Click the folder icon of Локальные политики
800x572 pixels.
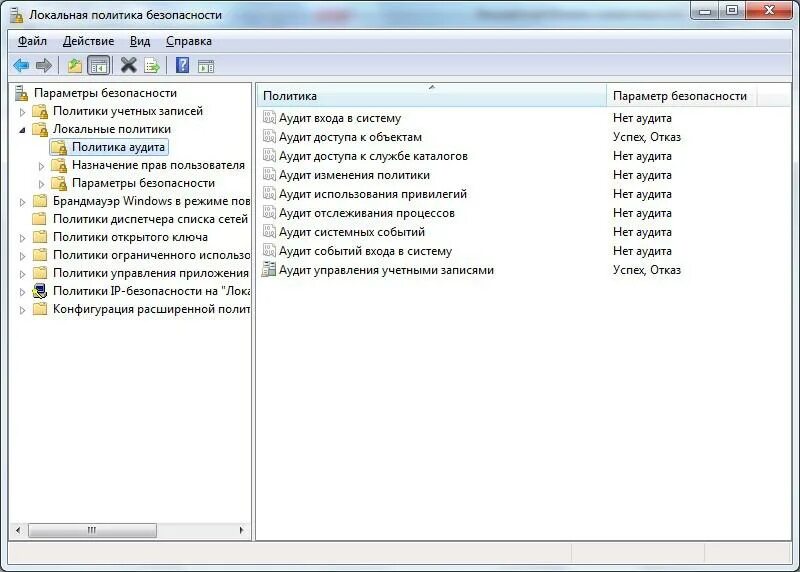pyautogui.click(x=40, y=129)
